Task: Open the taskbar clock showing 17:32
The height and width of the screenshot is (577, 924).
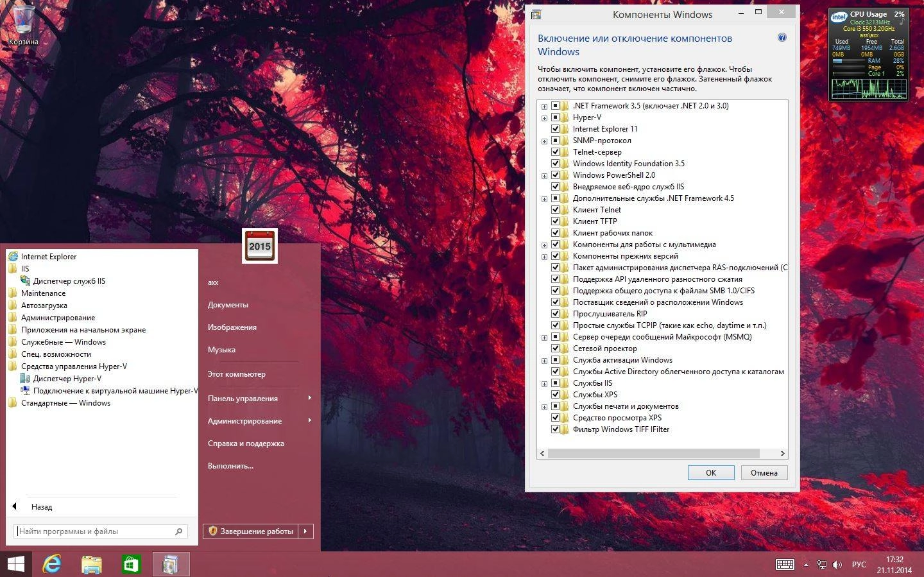Action: click(894, 565)
